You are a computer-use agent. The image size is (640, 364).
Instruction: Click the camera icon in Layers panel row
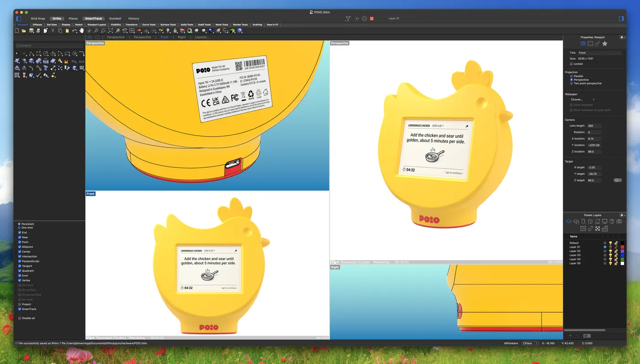click(x=619, y=221)
